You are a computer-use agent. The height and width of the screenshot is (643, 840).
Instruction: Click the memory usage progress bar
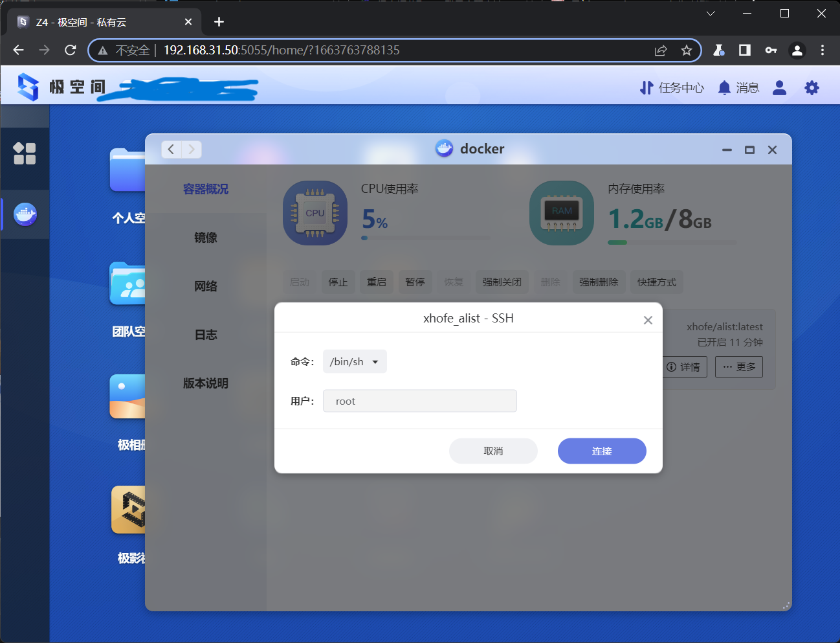click(x=672, y=243)
